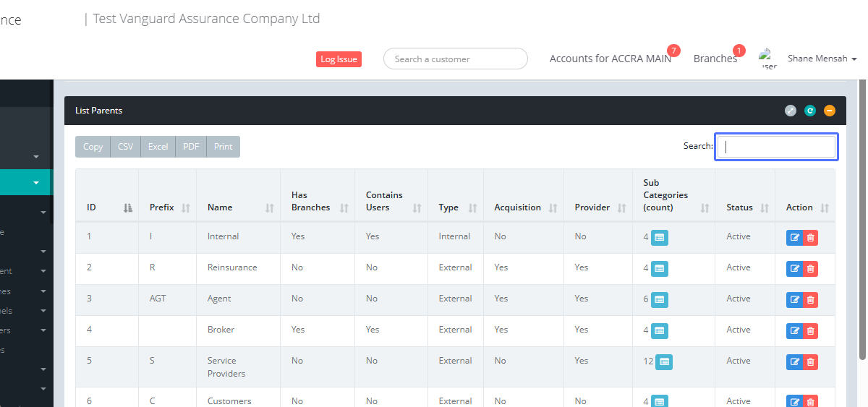Click the Log Issue button
This screenshot has width=868, height=407.
tap(339, 59)
